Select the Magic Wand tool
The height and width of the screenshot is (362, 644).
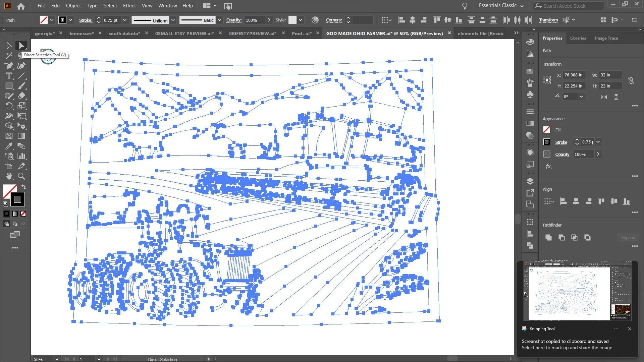[9, 56]
